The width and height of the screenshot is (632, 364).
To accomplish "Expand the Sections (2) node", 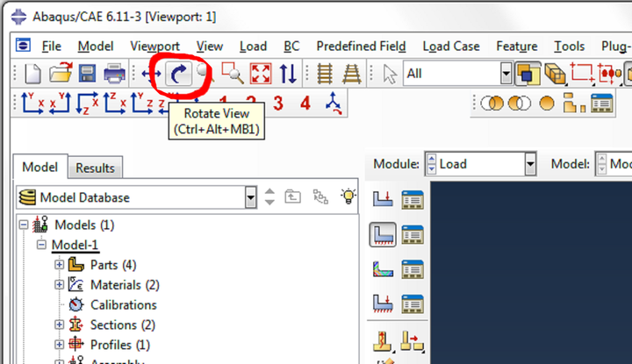I will [x=60, y=325].
